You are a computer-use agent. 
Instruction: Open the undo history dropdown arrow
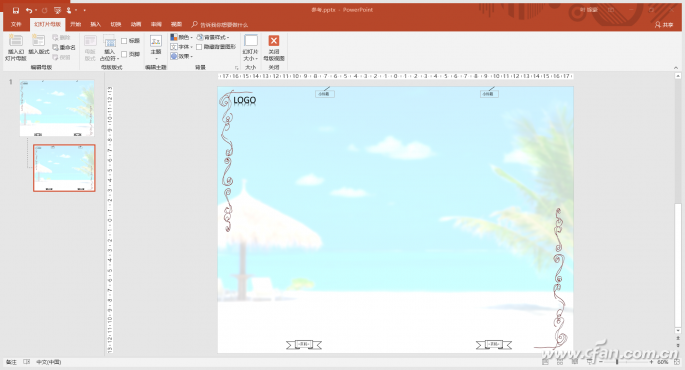click(36, 10)
